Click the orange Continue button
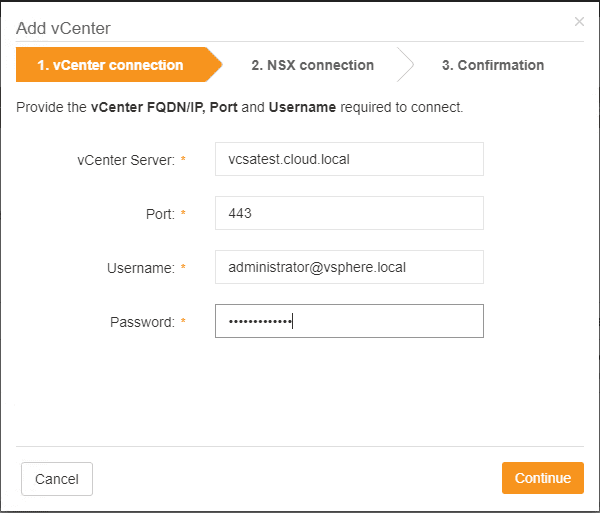This screenshot has height=513, width=600. (542, 478)
